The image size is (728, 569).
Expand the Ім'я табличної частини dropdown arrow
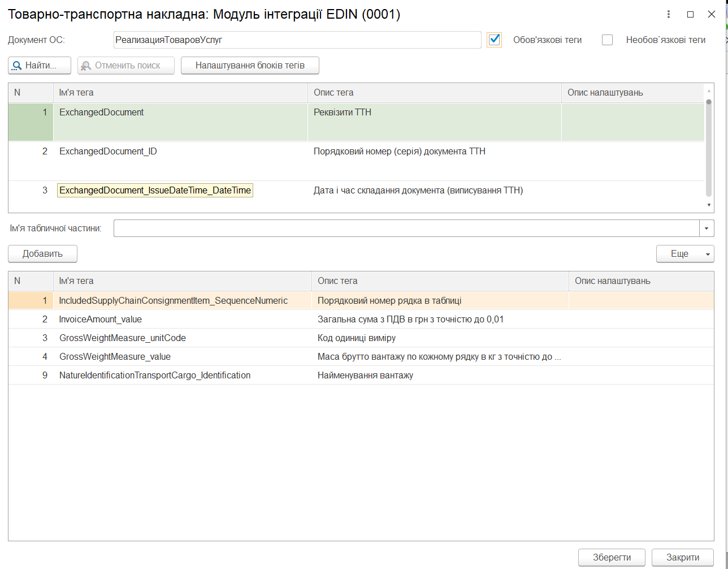707,229
